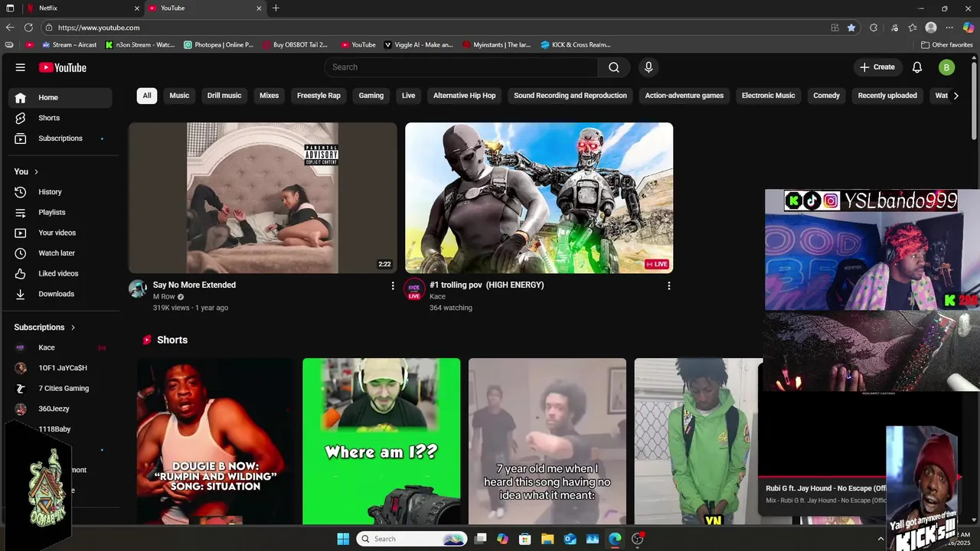The width and height of the screenshot is (980, 551).
Task: Show hidden system tray icons
Action: (x=880, y=539)
